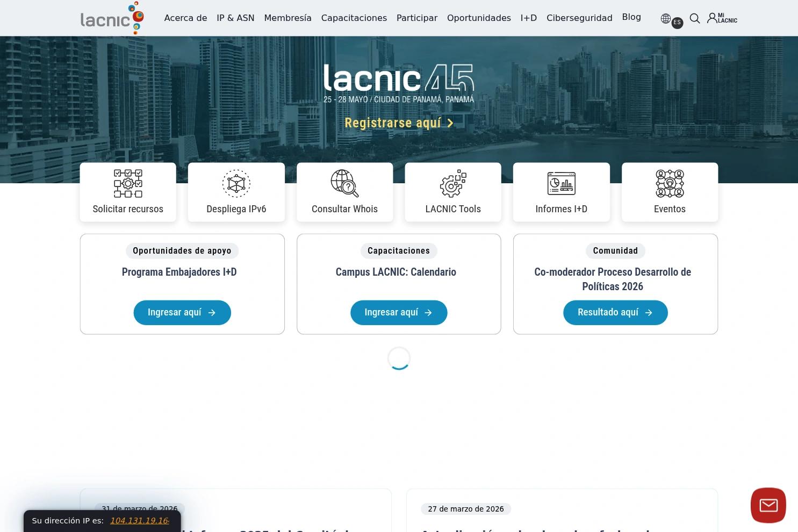Click the Despliega IPv6 icon
The height and width of the screenshot is (532, 798).
[236, 184]
